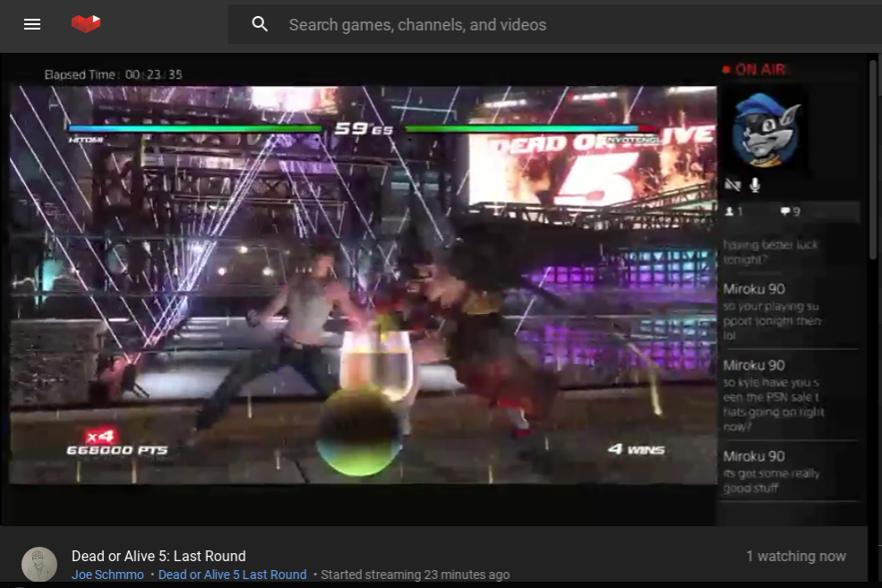Click the 668000 PTS score in the game

tap(117, 450)
